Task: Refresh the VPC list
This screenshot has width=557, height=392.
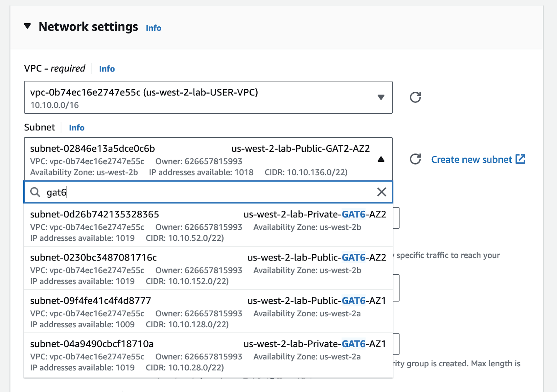Action: tap(415, 97)
